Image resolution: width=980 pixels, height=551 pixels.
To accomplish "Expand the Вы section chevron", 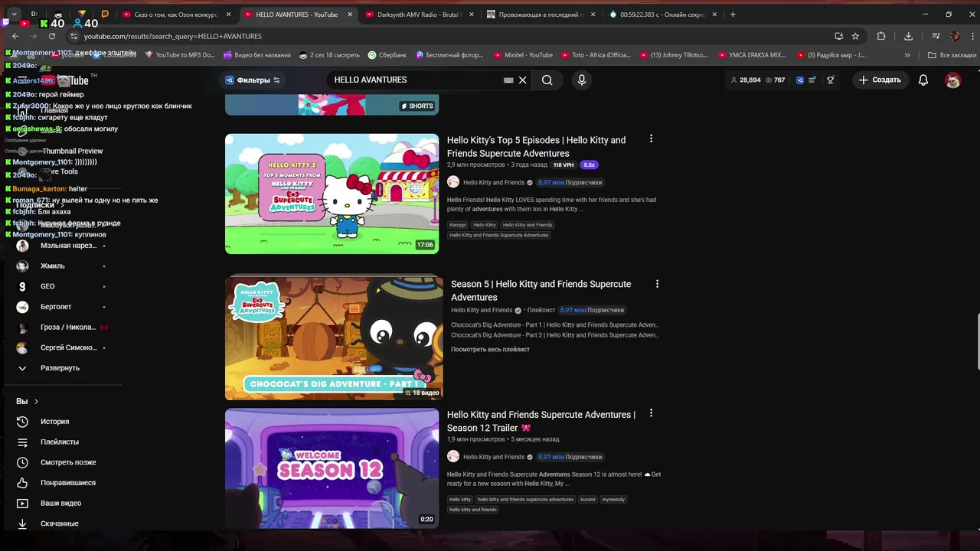I will point(36,401).
